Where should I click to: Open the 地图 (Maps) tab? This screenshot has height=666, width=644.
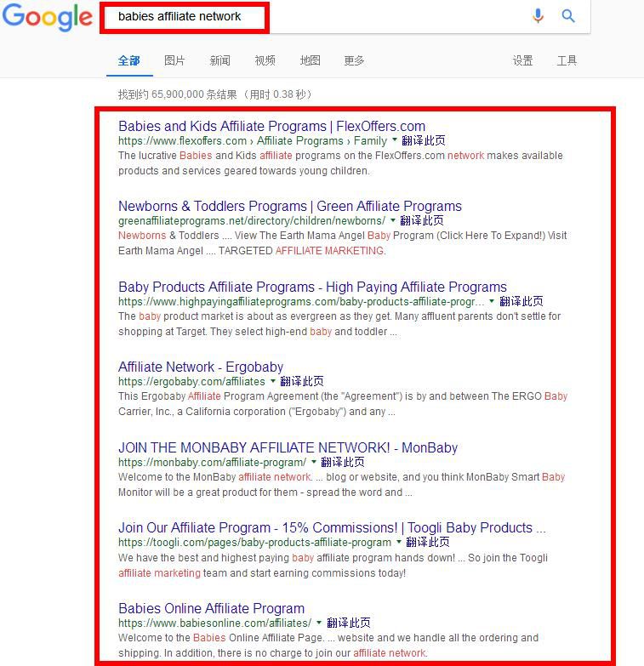[x=310, y=60]
